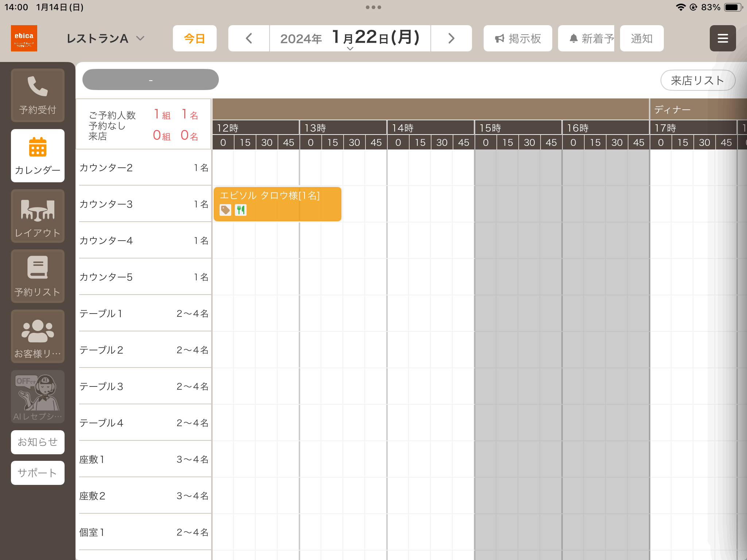Click the ディナー section header
747x560 pixels.
coord(698,109)
